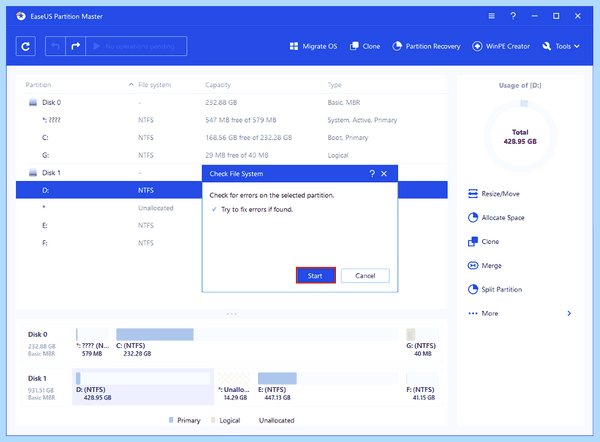Click the Logical legend swatch
The image size is (600, 442).
click(x=213, y=420)
